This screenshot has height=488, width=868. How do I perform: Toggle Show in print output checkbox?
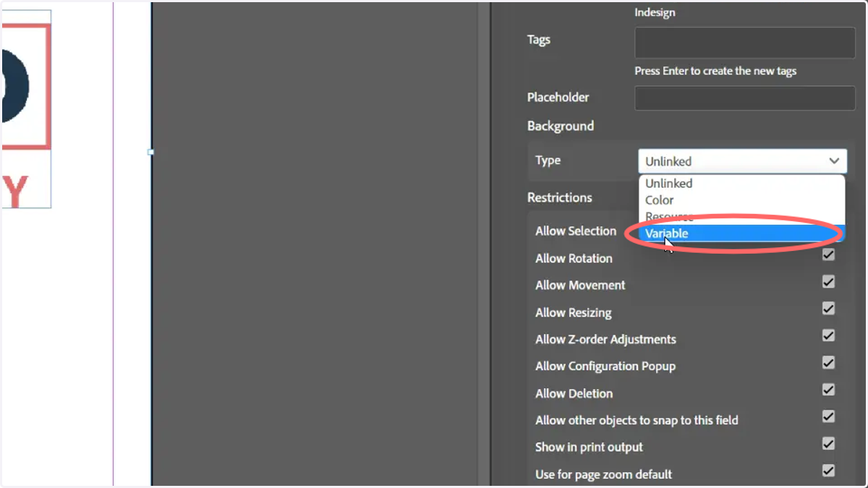click(x=828, y=443)
